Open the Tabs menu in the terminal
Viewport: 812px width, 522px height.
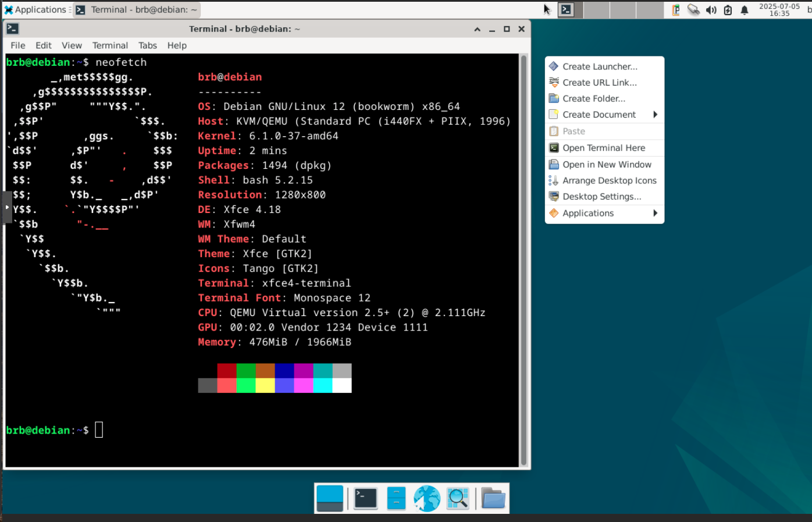coord(147,45)
